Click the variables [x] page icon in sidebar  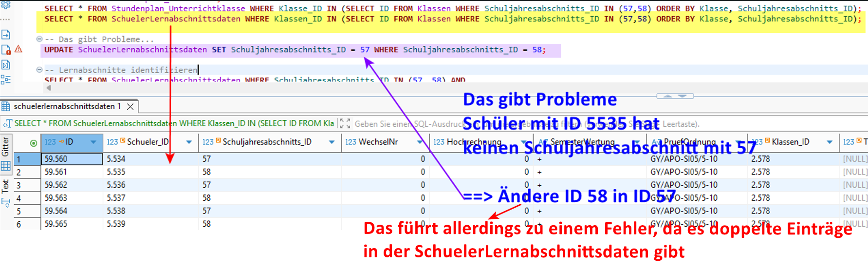[6, 65]
